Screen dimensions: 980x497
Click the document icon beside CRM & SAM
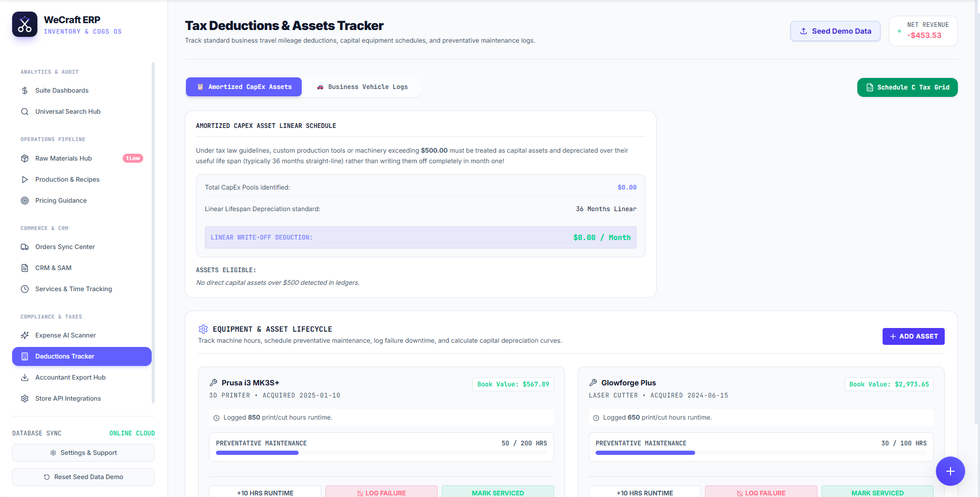coord(25,268)
